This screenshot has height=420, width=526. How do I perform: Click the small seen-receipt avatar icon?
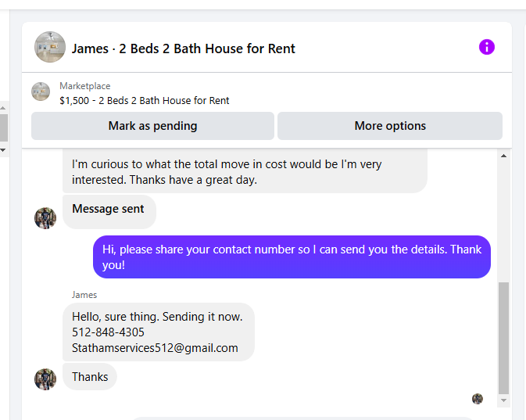pos(478,399)
